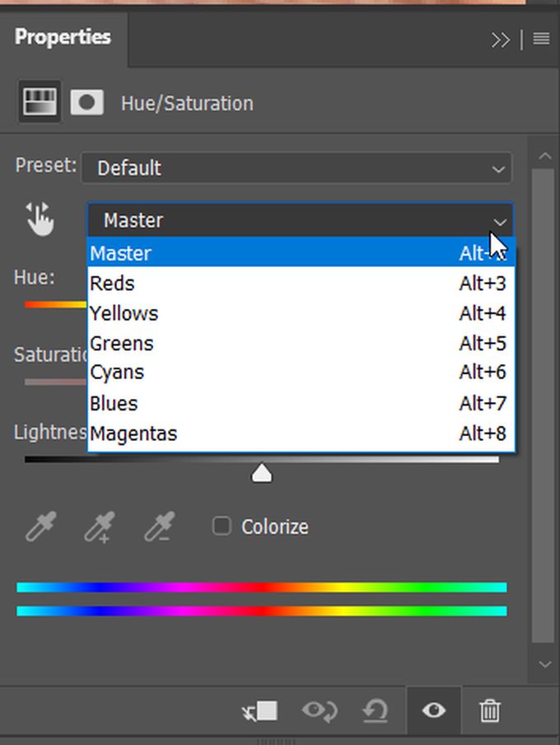Clip adjustment to the layer below
The height and width of the screenshot is (745, 560).
click(260, 710)
